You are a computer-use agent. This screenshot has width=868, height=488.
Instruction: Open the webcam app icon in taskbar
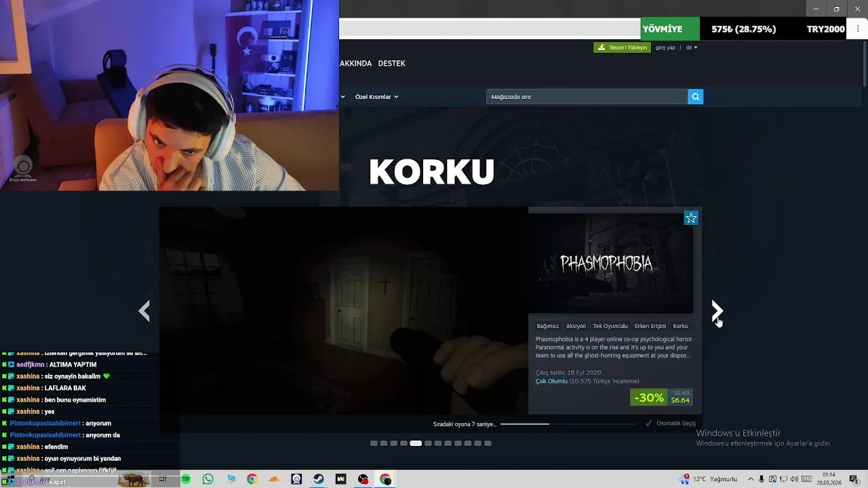tap(296, 479)
